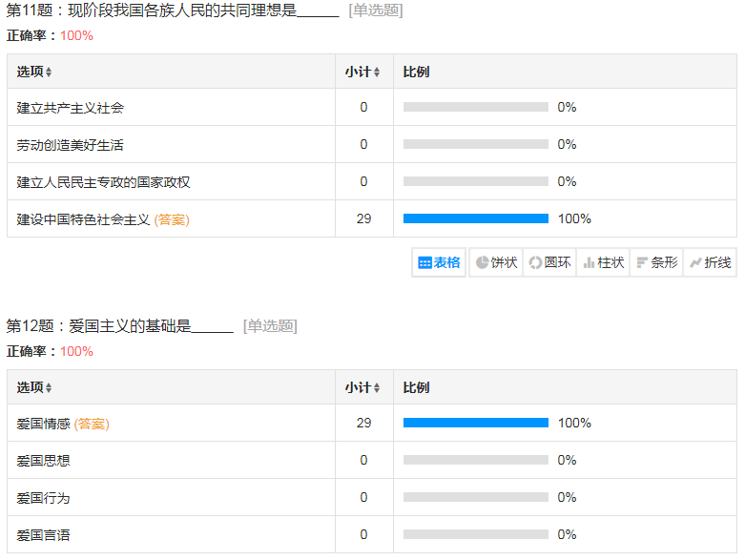Show results as 柱状 column chart

click(x=603, y=262)
